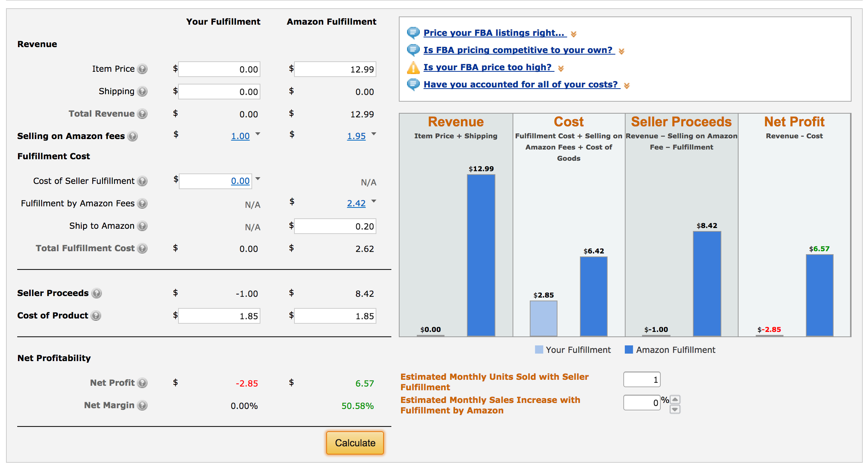
Task: Expand Your Fulfillment selling fees 1.00 arrow
Action: [x=257, y=133]
